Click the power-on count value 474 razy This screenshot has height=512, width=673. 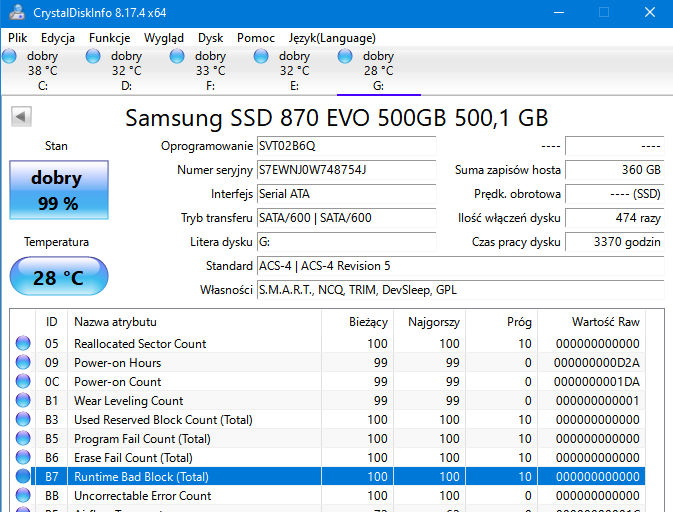(615, 218)
